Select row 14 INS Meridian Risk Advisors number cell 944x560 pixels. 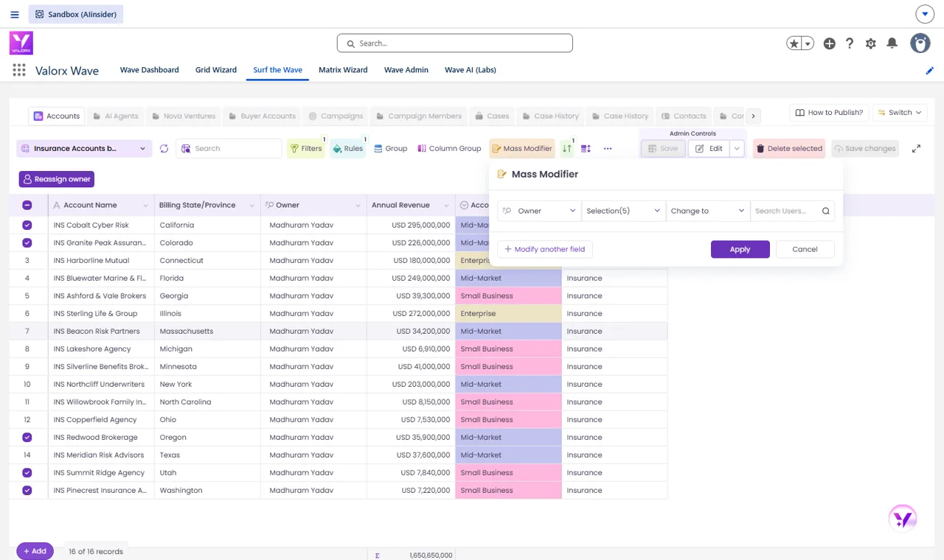[x=27, y=455]
